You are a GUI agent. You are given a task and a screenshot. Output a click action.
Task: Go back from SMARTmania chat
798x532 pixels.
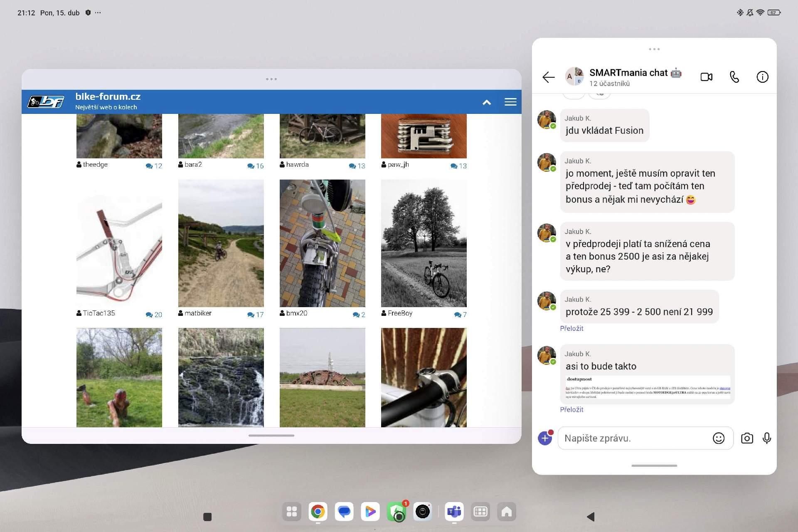548,77
